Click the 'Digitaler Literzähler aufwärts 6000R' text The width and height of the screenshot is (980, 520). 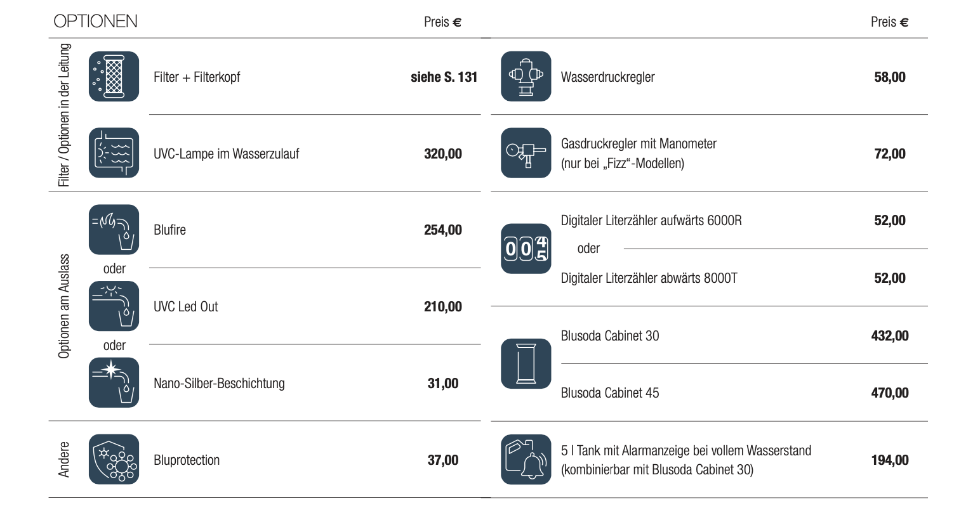(x=651, y=221)
